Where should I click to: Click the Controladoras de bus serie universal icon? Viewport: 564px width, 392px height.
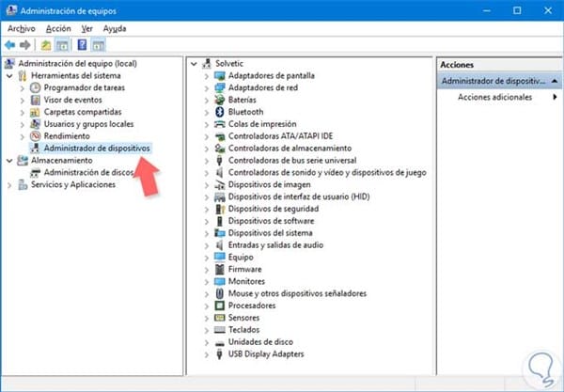(x=219, y=161)
